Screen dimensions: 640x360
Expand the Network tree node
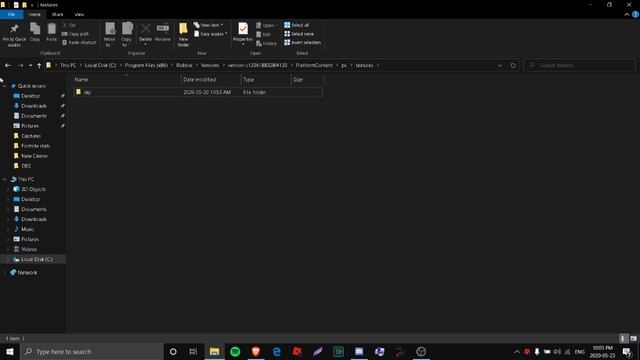4,273
